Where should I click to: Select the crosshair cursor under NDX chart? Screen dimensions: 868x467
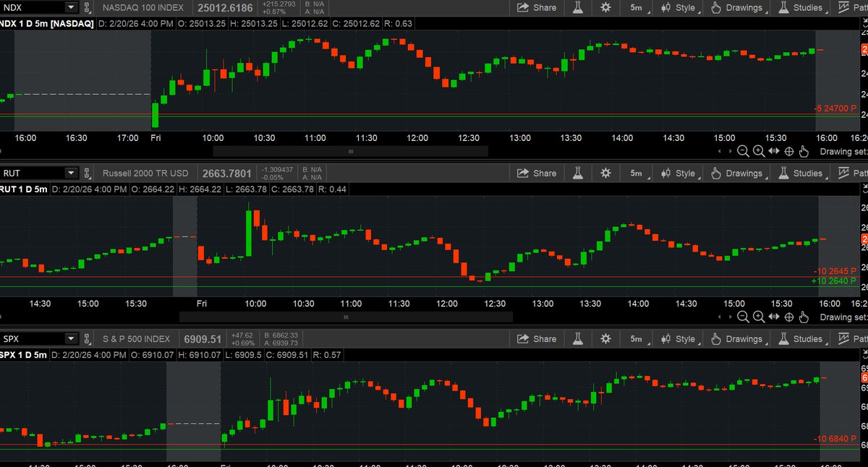point(789,151)
